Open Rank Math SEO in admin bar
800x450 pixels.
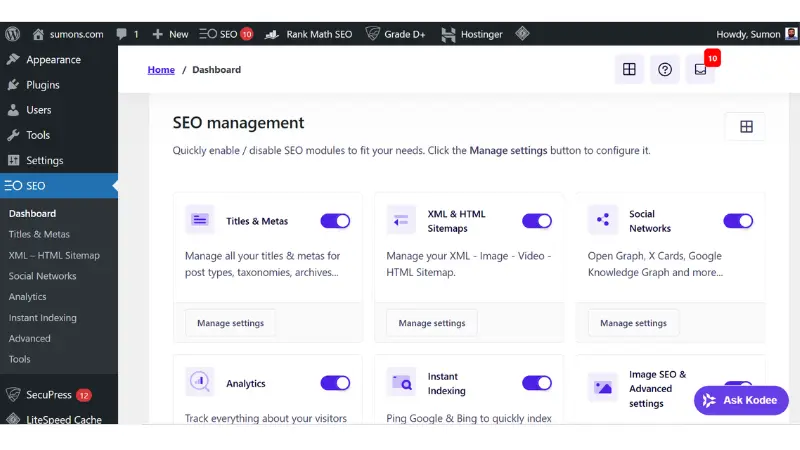(x=309, y=34)
